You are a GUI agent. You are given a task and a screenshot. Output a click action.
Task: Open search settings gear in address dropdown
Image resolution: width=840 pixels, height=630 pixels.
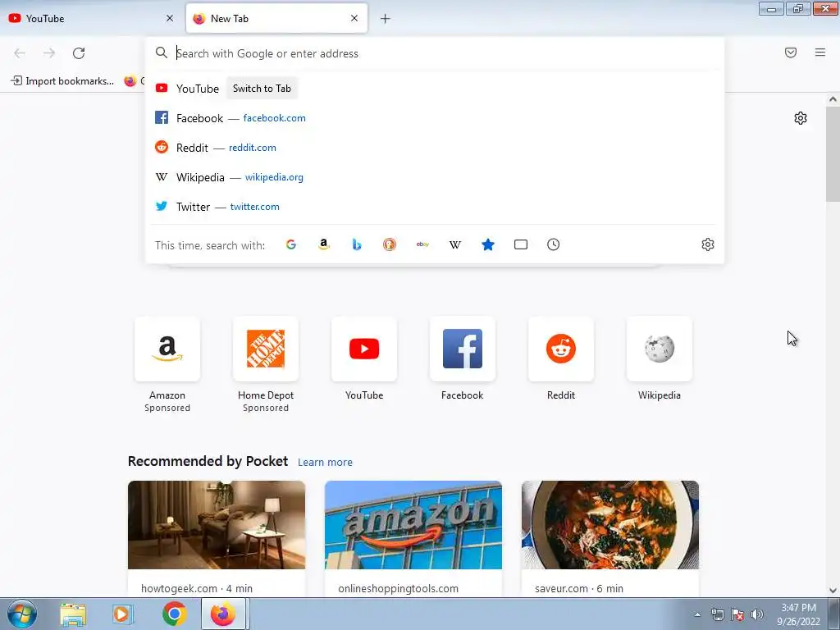[x=708, y=244]
